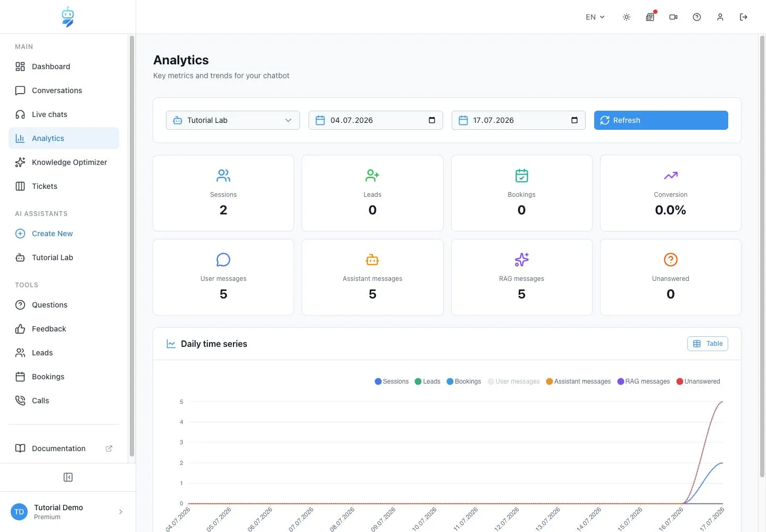Open the user profile icon

point(720,17)
